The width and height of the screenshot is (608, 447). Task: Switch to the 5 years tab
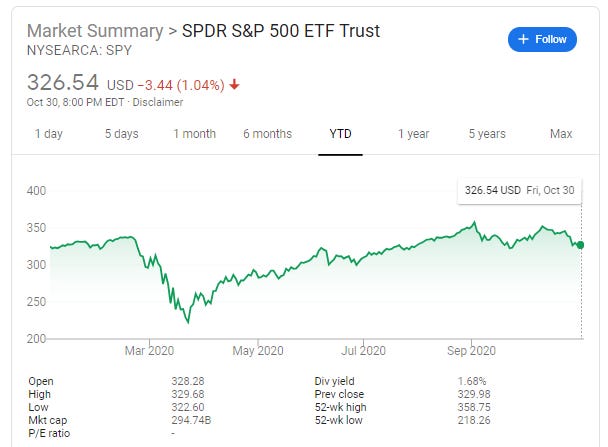pos(488,133)
